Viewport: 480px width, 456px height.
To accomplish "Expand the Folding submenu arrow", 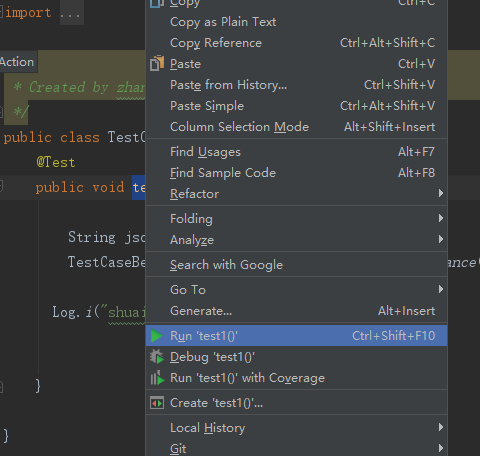I will click(441, 218).
